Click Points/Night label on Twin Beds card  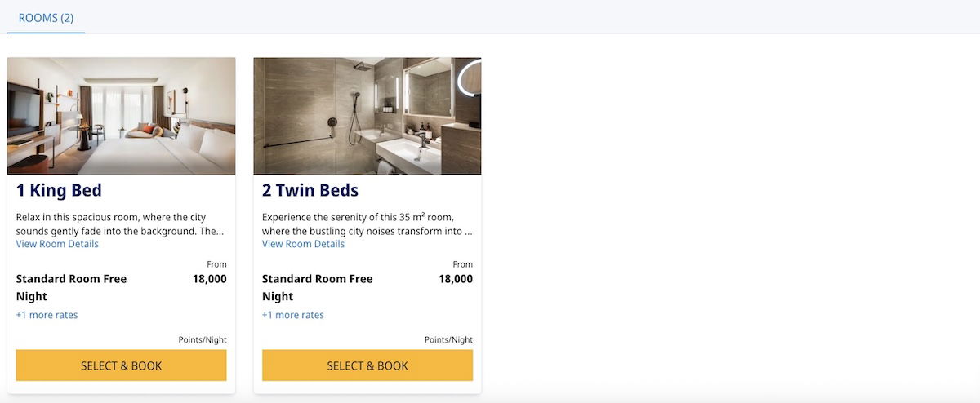(448, 340)
